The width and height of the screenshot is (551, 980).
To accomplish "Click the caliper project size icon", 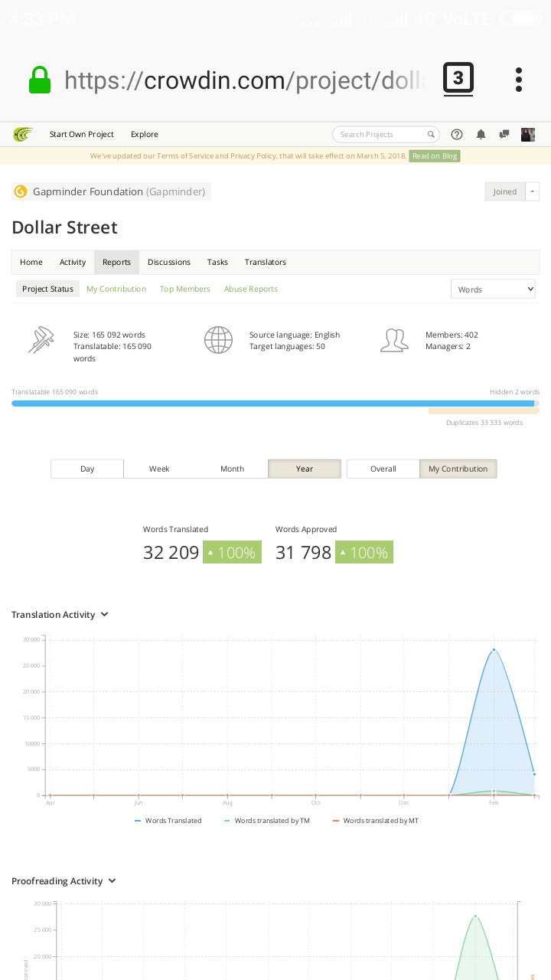I will (41, 340).
